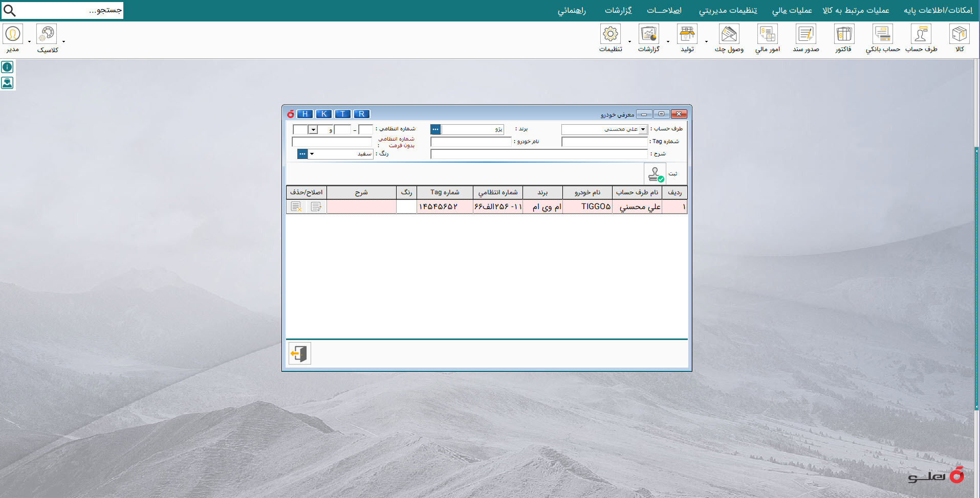The width and height of the screenshot is (980, 498).
Task: Click the ام وي ام brand cell
Action: 542,207
